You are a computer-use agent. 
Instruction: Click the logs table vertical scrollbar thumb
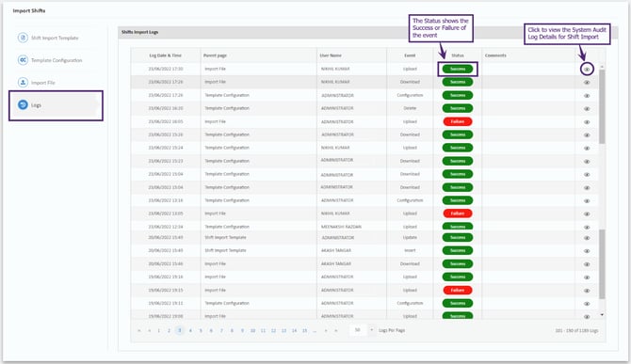pyautogui.click(x=602, y=106)
